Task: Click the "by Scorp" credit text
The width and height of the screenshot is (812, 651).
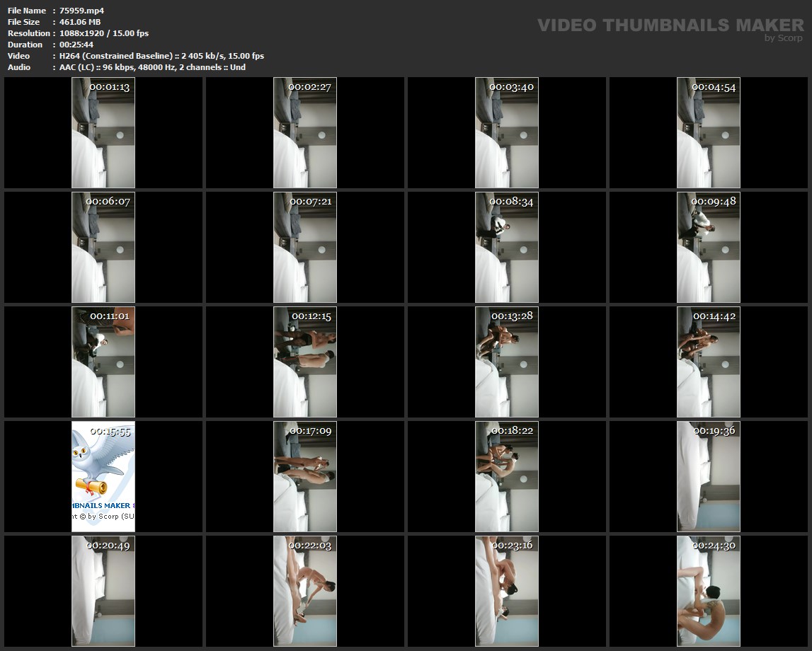Action: (783, 39)
